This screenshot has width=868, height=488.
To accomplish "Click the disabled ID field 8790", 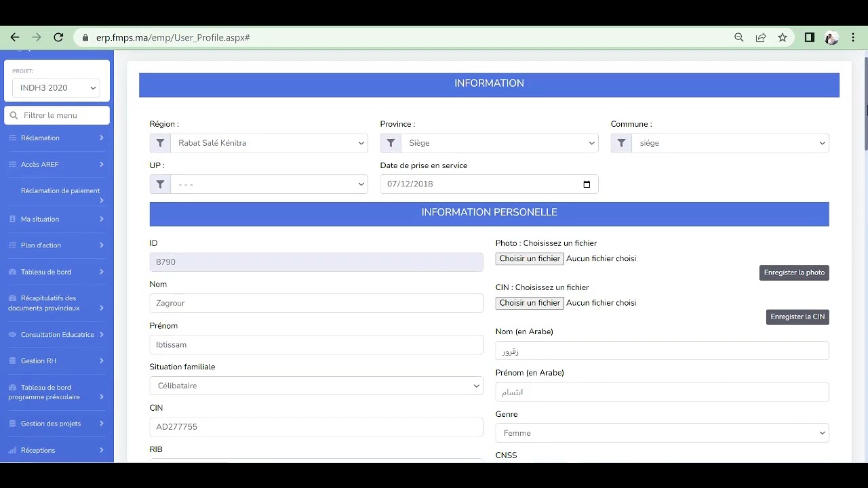I will tap(316, 262).
